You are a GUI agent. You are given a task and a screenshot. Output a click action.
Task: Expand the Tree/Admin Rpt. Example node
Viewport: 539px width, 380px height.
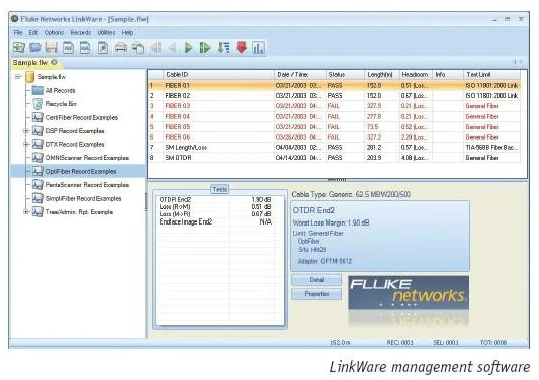pos(26,212)
